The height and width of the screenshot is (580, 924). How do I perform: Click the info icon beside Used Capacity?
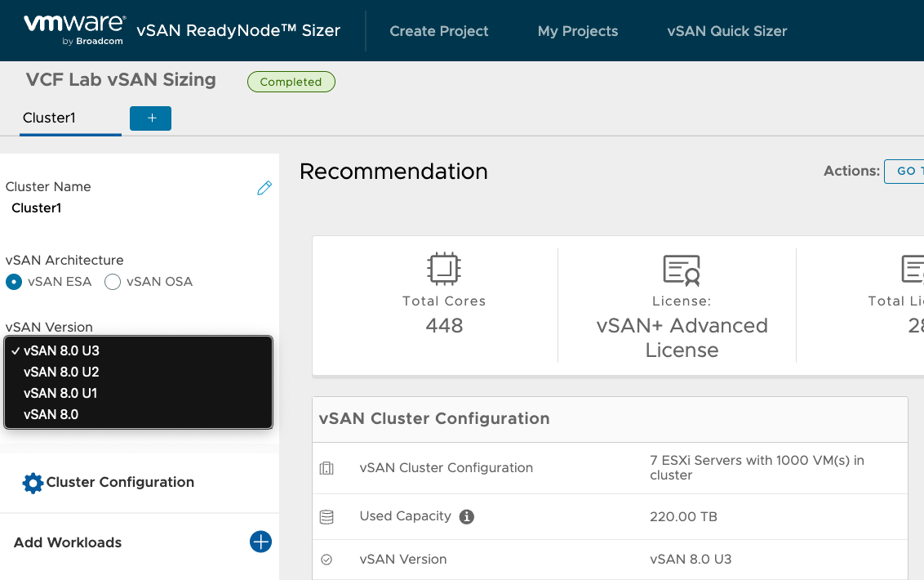tap(467, 516)
